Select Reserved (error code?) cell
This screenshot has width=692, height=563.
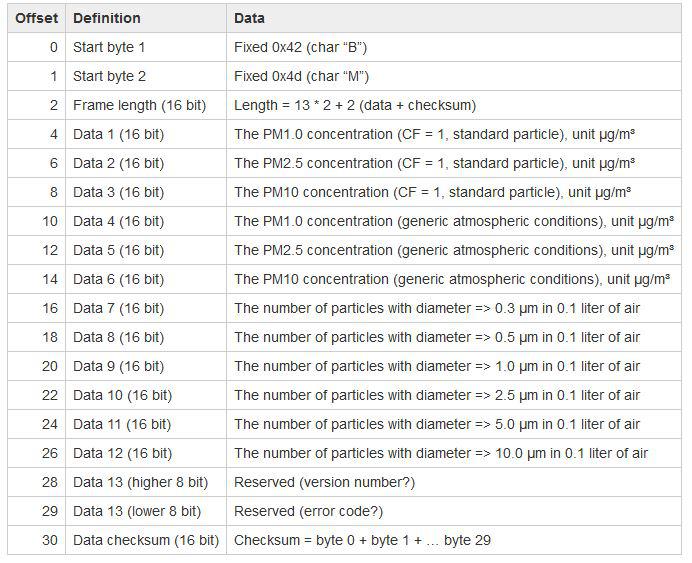[454, 511]
